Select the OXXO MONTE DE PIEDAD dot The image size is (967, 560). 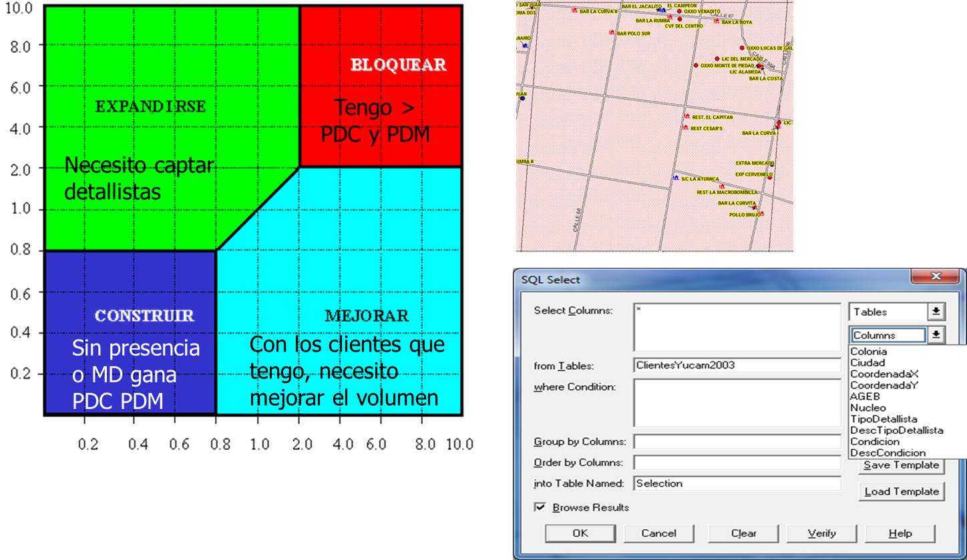point(697,65)
